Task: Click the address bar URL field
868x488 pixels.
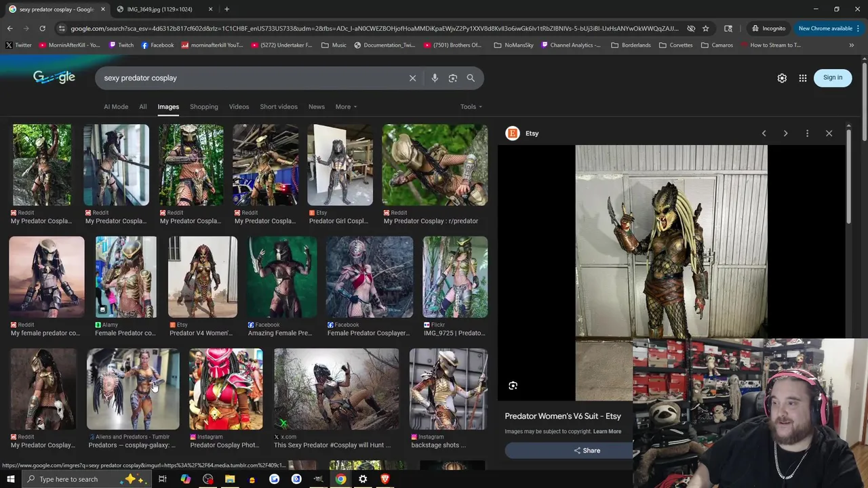Action: (374, 28)
